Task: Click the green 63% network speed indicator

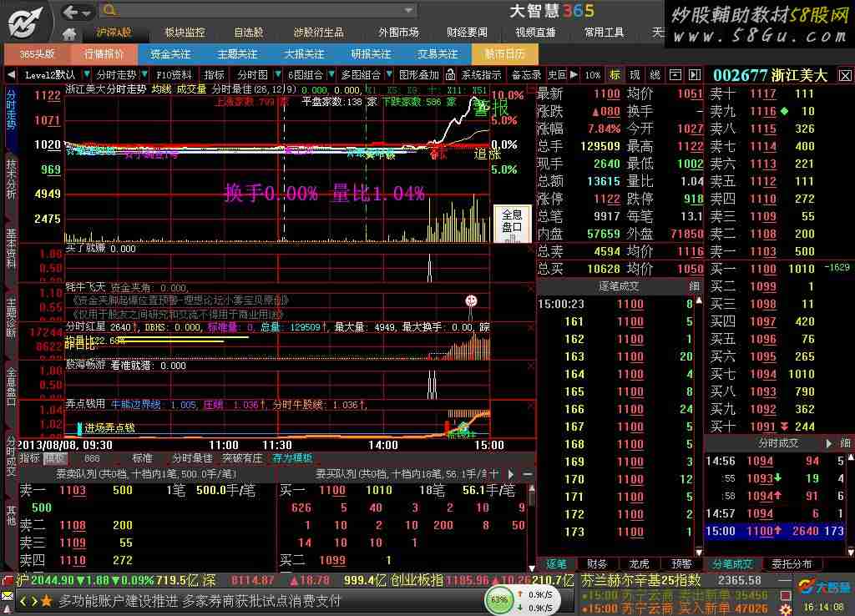Action: 499,599
